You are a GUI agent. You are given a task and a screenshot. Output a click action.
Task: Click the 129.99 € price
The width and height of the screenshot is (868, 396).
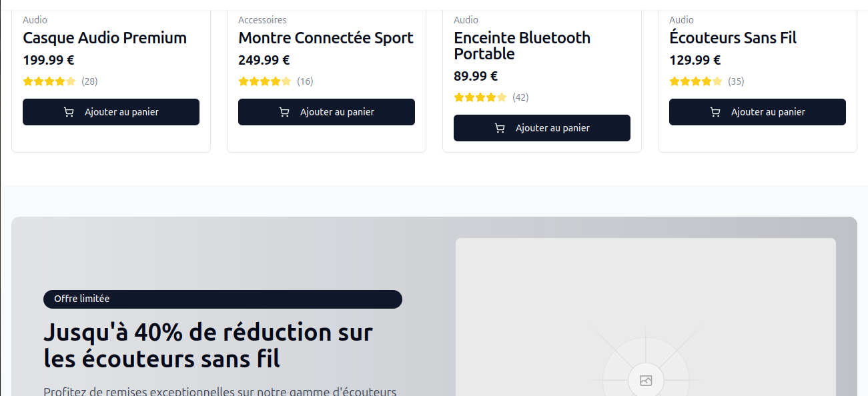[x=695, y=60]
